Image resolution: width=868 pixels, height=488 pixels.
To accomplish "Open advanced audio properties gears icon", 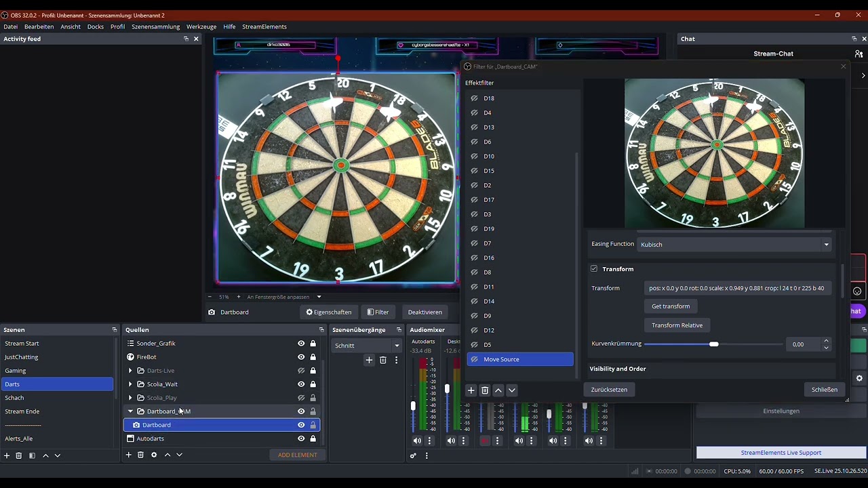I will pyautogui.click(x=413, y=455).
